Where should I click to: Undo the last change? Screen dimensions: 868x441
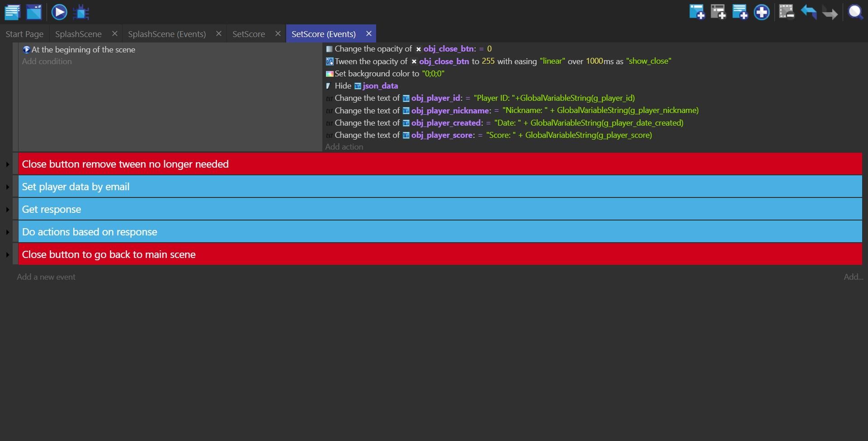[809, 12]
